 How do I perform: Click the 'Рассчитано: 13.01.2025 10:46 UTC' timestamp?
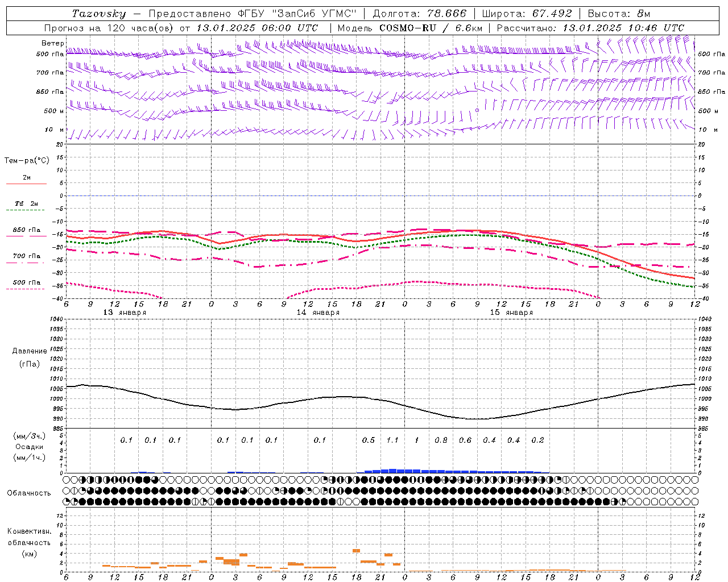590,28
